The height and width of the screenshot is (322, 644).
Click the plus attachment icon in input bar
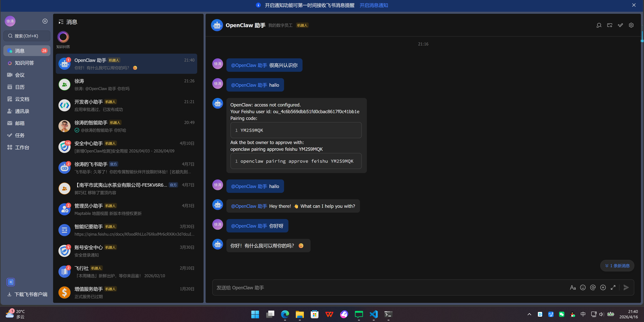click(603, 288)
